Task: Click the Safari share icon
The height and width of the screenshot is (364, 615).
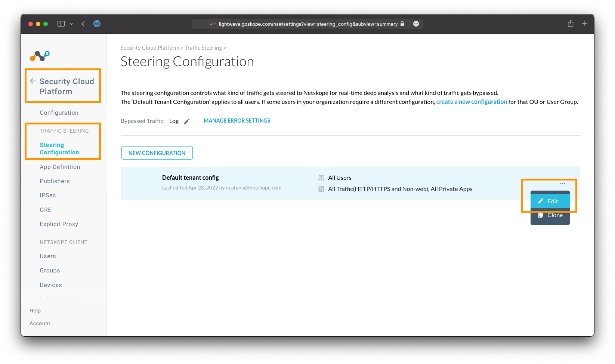Action: tap(570, 24)
